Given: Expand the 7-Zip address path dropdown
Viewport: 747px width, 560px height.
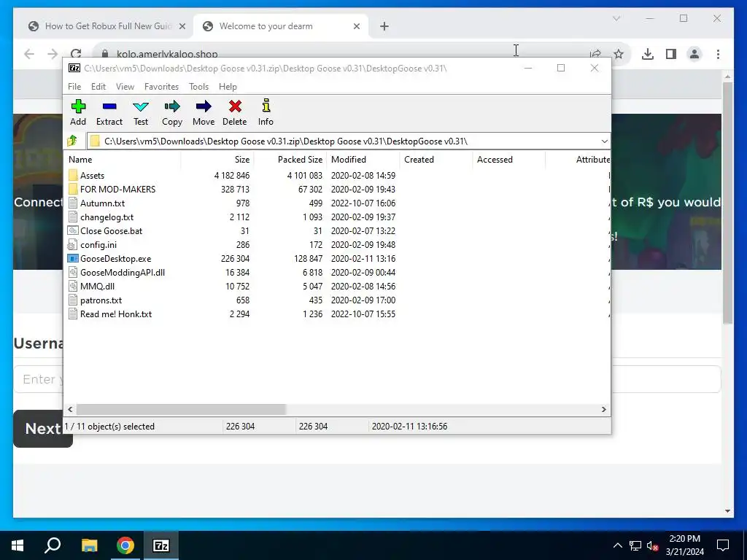Looking at the screenshot, I should (x=604, y=141).
